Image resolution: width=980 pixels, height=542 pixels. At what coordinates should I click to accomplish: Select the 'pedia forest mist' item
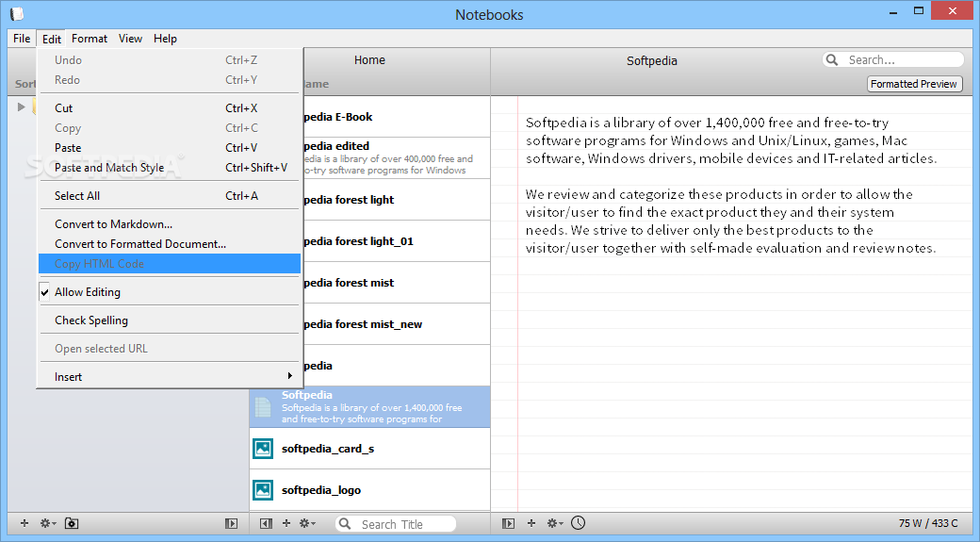click(397, 283)
